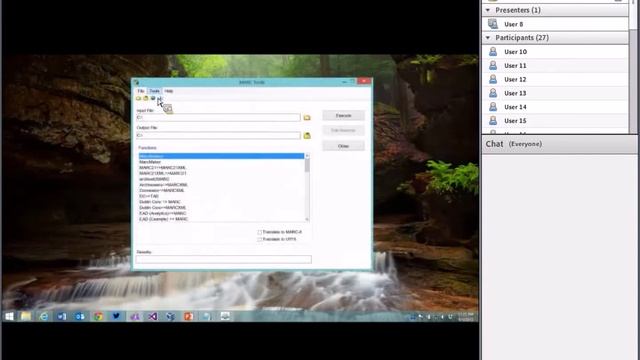Collapse the Presenters (1) section
This screenshot has height=360, width=640.
point(488,10)
